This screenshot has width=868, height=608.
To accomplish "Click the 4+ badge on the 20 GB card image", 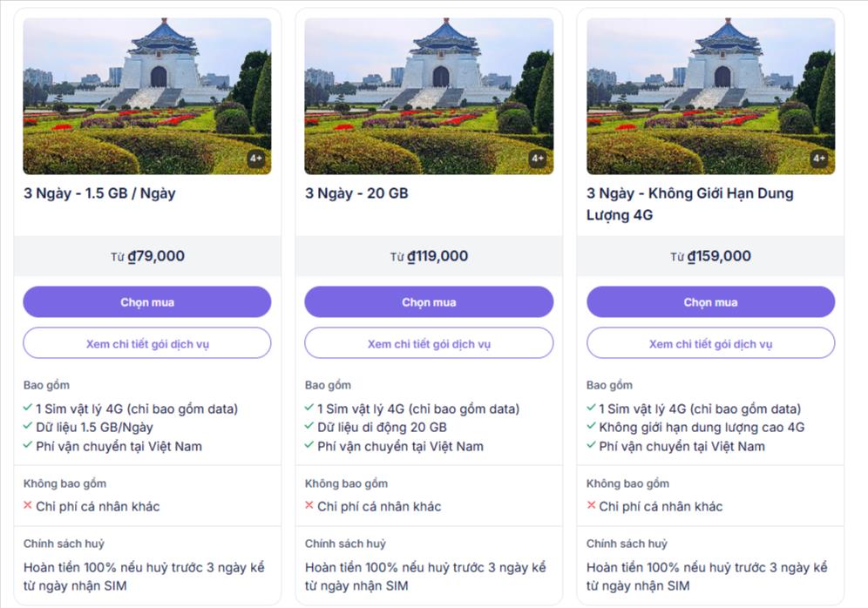I will (538, 159).
